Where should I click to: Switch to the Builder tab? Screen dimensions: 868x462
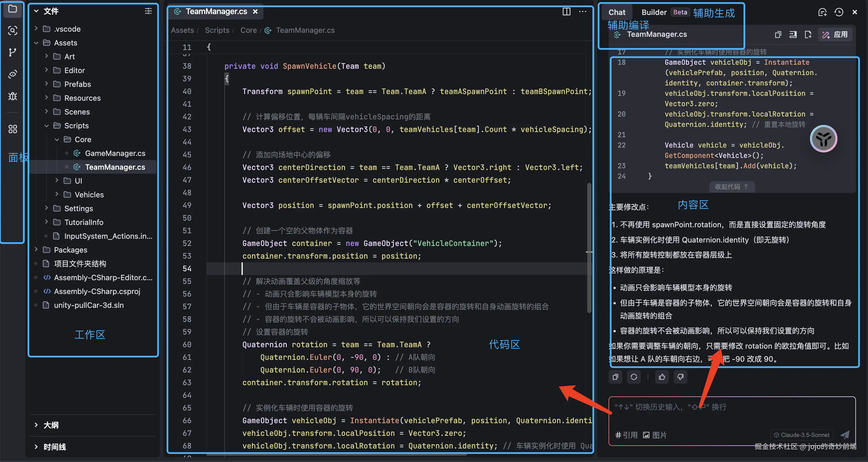[654, 12]
